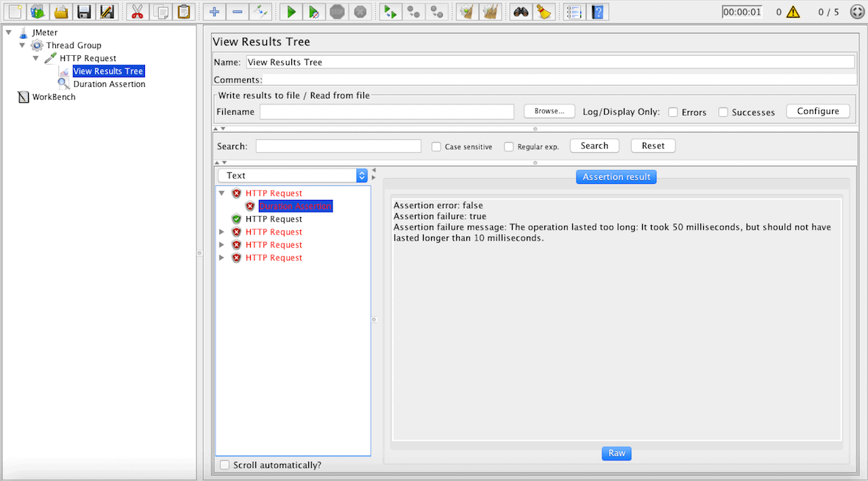Collapse first failed HTTP Request result

tap(221, 193)
